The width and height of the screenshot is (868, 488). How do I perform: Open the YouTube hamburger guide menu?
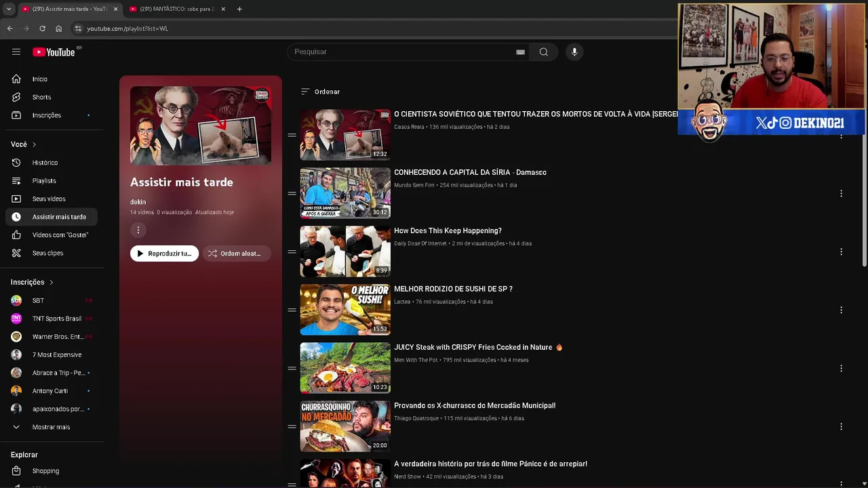(x=16, y=52)
